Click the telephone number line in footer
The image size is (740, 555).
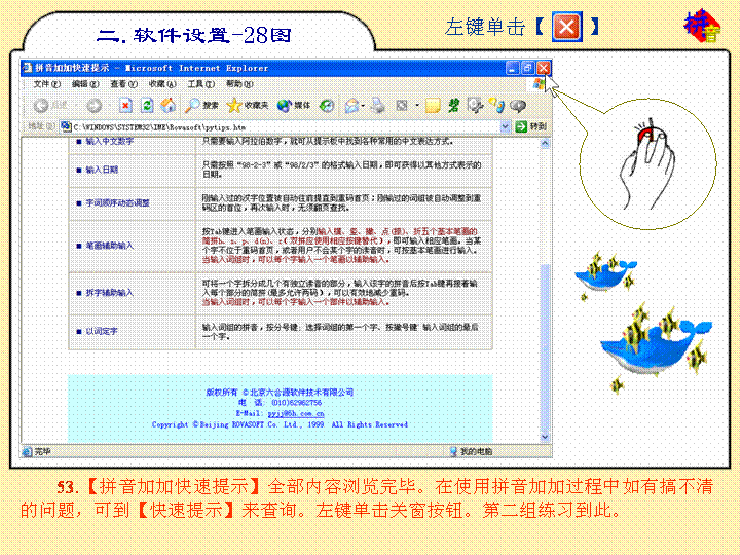280,403
